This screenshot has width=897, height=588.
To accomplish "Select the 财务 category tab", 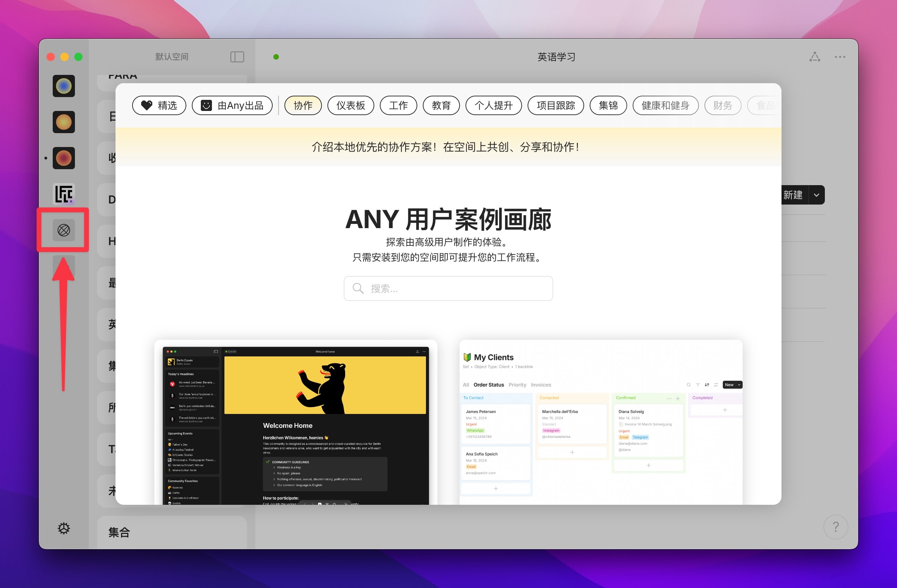I will point(723,105).
